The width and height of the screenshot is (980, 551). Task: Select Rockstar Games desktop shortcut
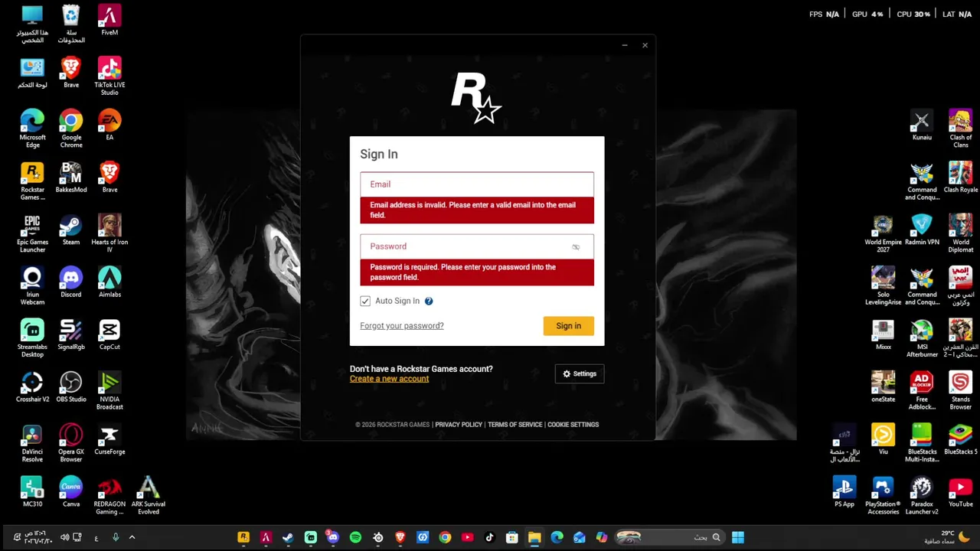tap(32, 181)
